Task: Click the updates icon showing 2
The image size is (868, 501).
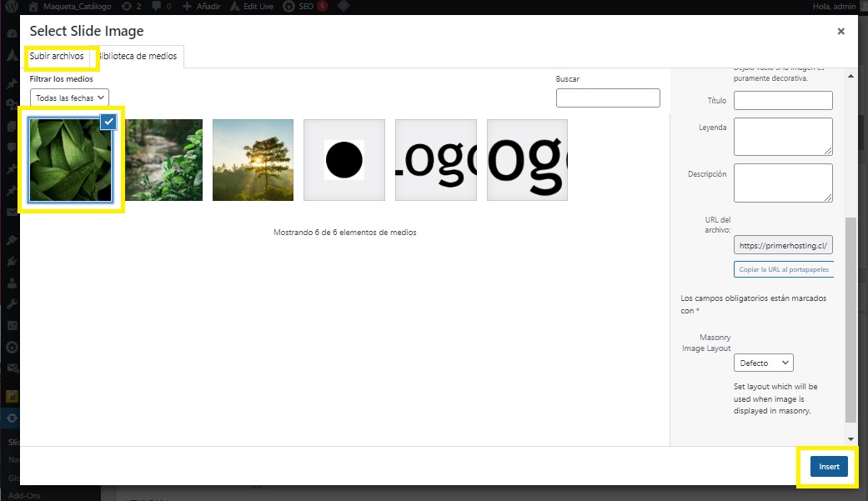Action: 125,7
